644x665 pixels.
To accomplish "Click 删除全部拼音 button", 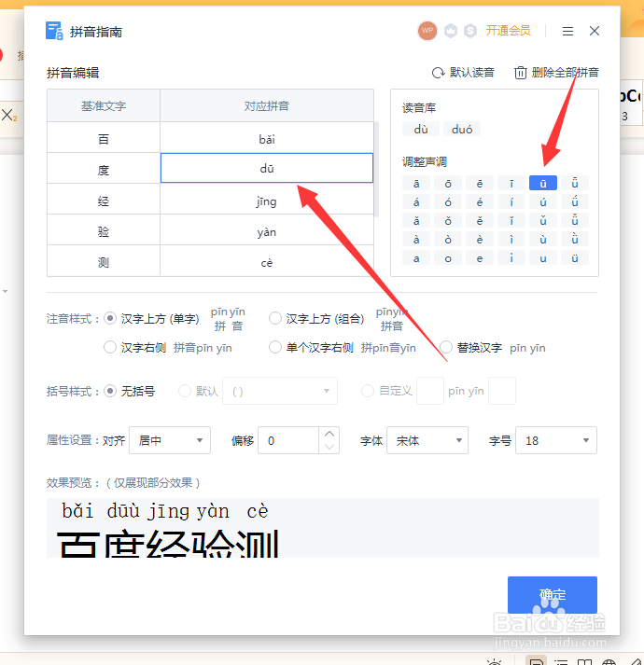I will tap(556, 73).
